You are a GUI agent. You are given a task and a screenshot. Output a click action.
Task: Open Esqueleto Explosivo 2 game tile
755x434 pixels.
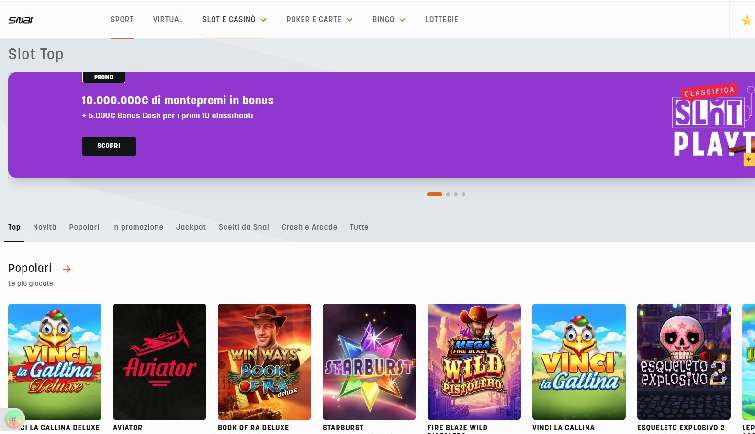coord(683,362)
